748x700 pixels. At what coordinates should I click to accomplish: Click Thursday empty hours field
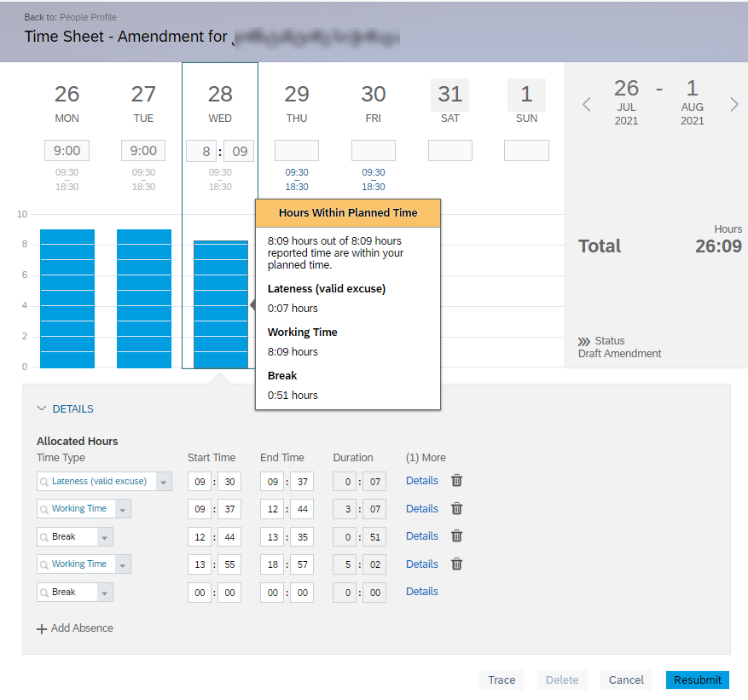tap(297, 151)
